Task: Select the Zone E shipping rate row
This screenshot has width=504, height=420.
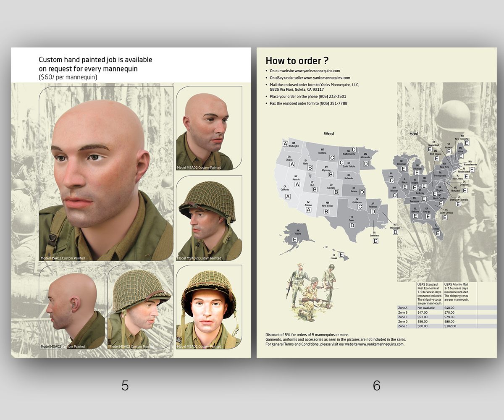Action: (x=437, y=326)
